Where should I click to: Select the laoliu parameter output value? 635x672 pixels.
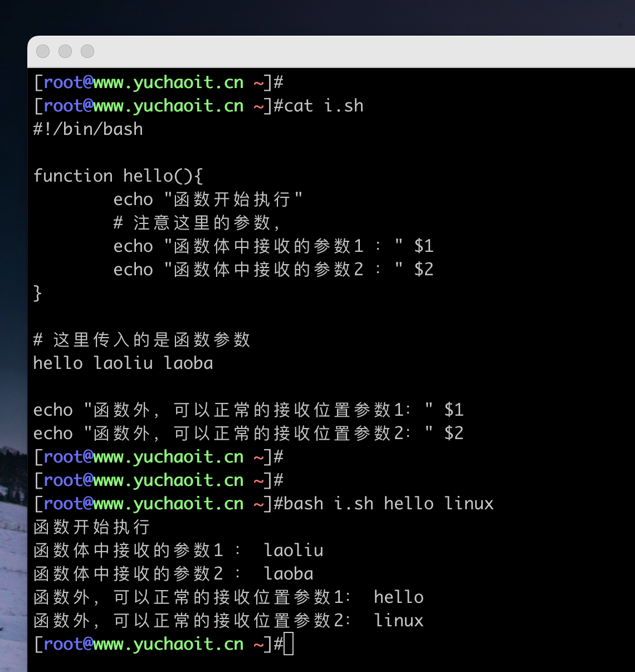coord(294,550)
